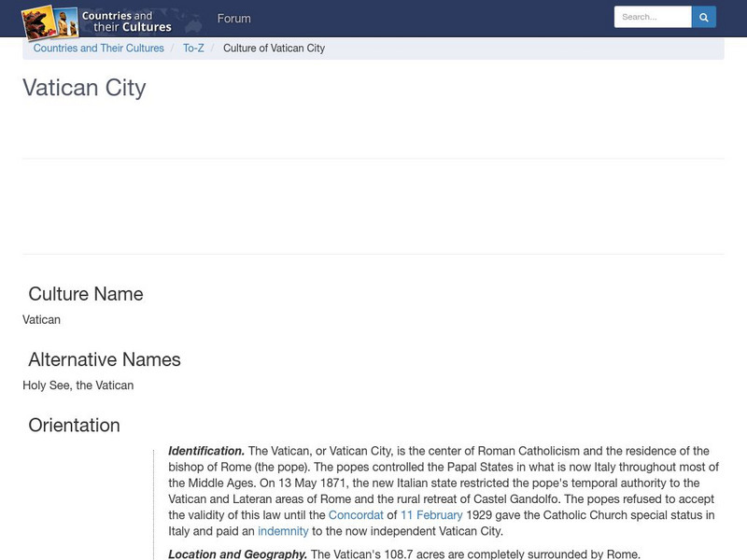Open the 11 February link
The image size is (747, 560).
(x=431, y=515)
